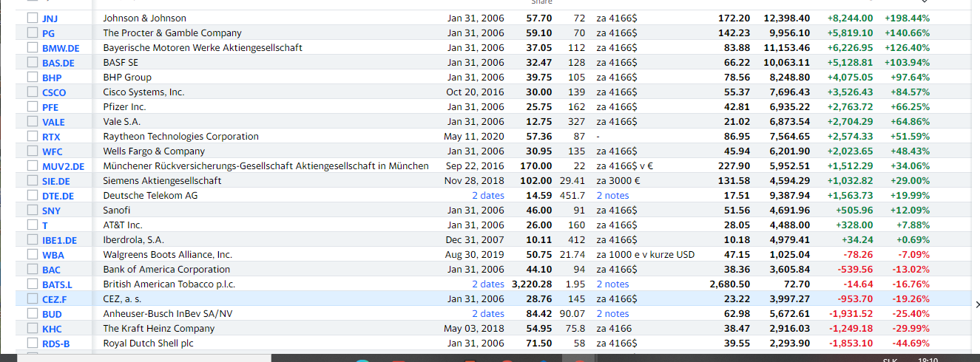Click the company name "Johnson & Johnson"
Image resolution: width=980 pixels, height=362 pixels.
pos(144,18)
